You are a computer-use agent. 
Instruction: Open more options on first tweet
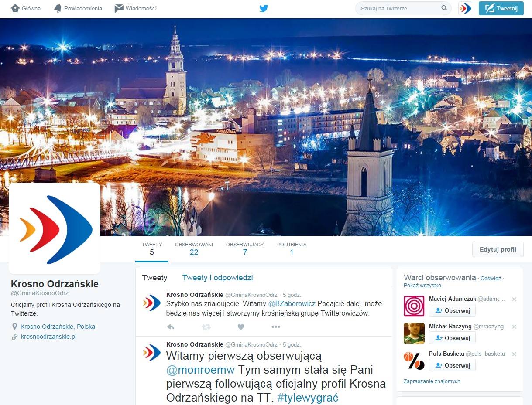pyautogui.click(x=275, y=327)
